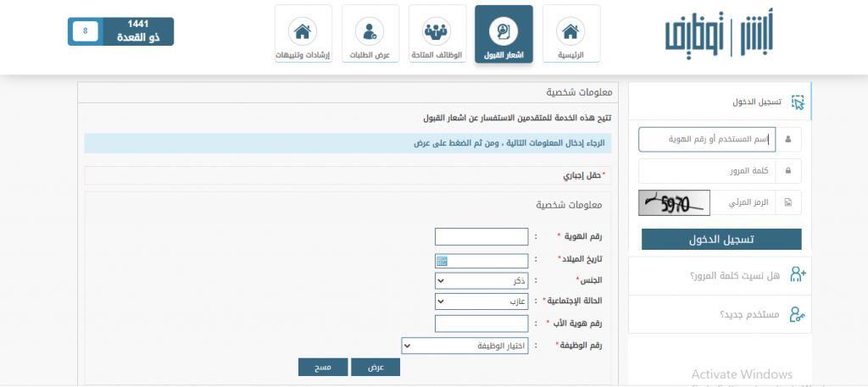
Task: Click the dark تسجيل الدخول login button
Action: pos(721,239)
